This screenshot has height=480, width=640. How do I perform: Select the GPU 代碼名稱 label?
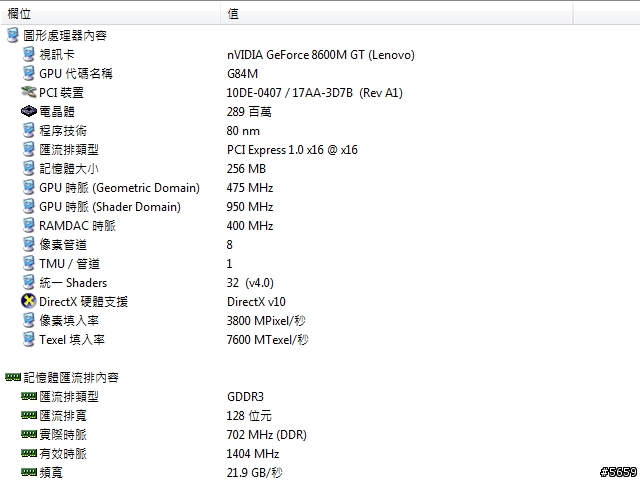click(x=76, y=73)
